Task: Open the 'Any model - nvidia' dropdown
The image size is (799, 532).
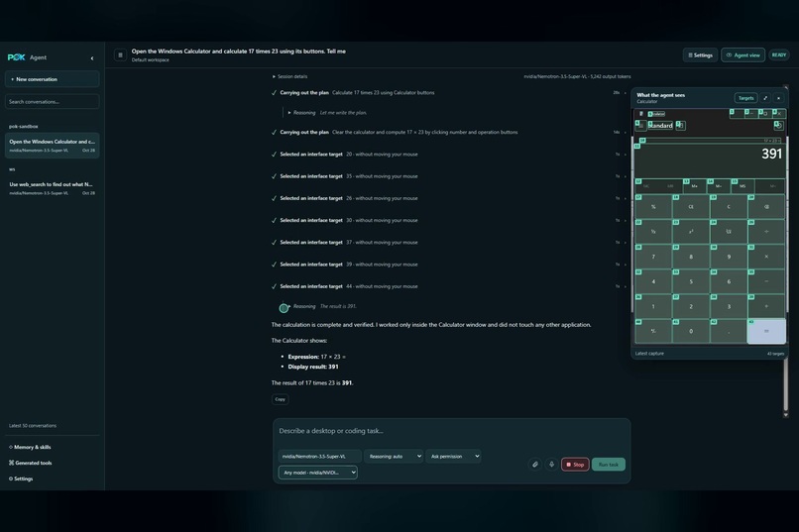Action: tap(317, 473)
